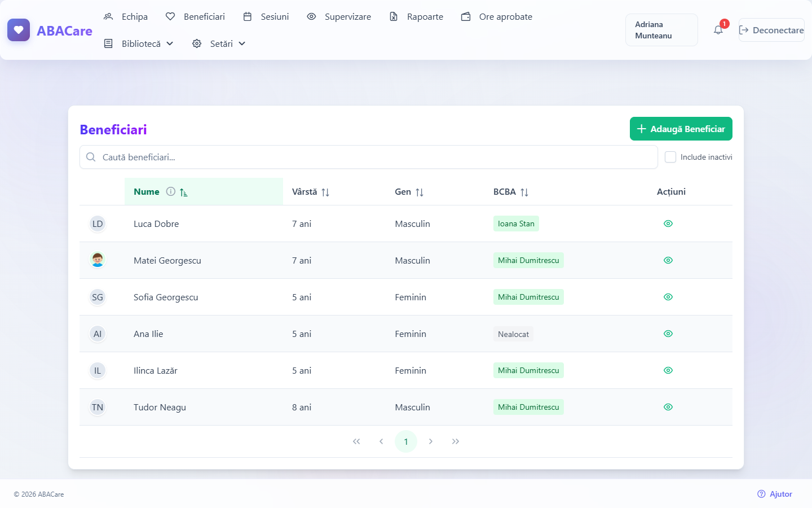Go to the Supervizare section
Screen dimensions: 812x508
click(x=339, y=16)
